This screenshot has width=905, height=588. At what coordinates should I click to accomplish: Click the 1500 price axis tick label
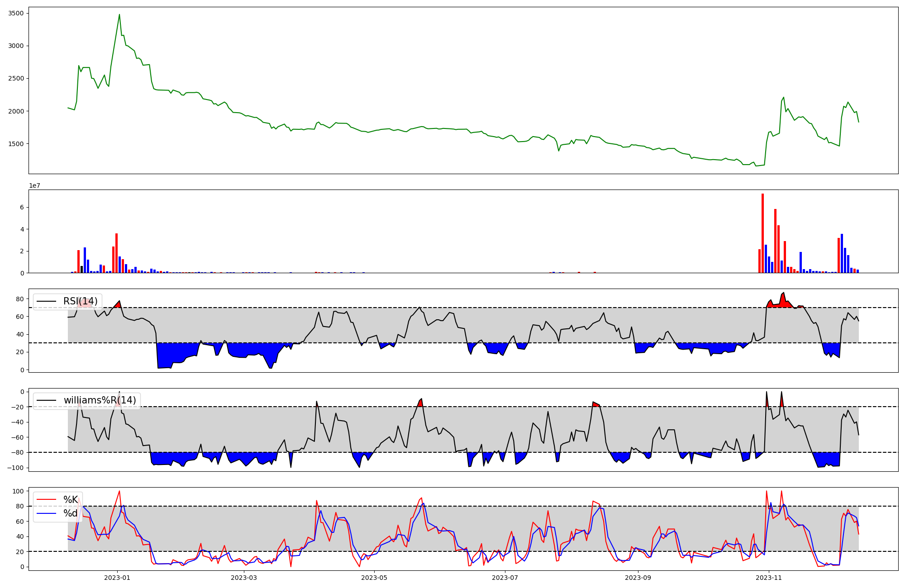click(16, 144)
